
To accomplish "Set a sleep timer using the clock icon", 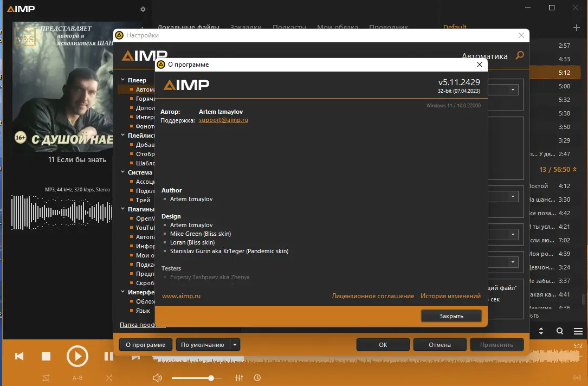I will tap(257, 377).
